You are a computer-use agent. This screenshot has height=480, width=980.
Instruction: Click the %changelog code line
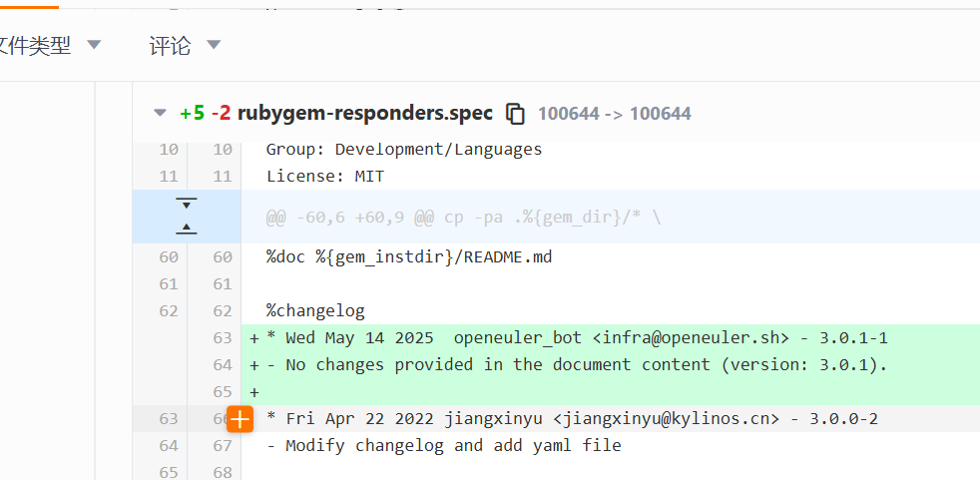click(x=314, y=311)
